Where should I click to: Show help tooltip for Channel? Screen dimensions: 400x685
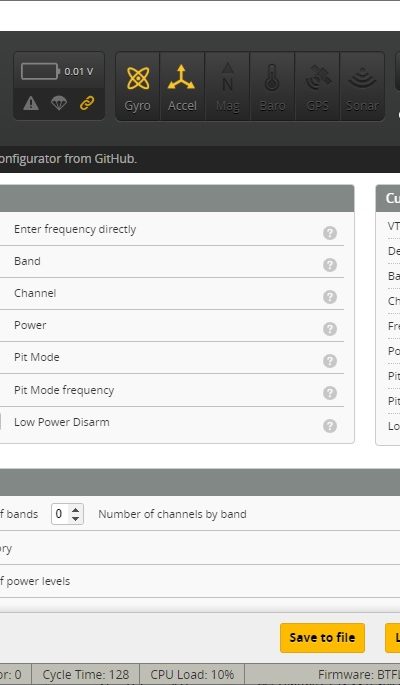point(330,297)
